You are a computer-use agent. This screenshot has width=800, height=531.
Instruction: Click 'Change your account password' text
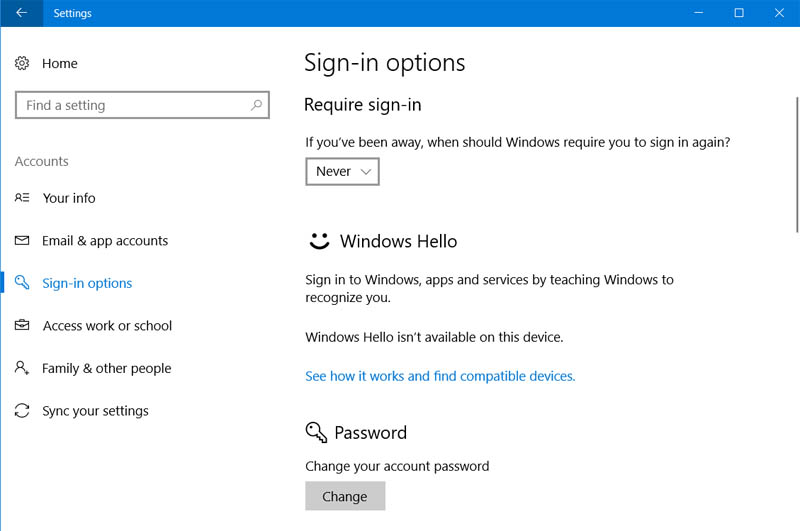click(397, 466)
